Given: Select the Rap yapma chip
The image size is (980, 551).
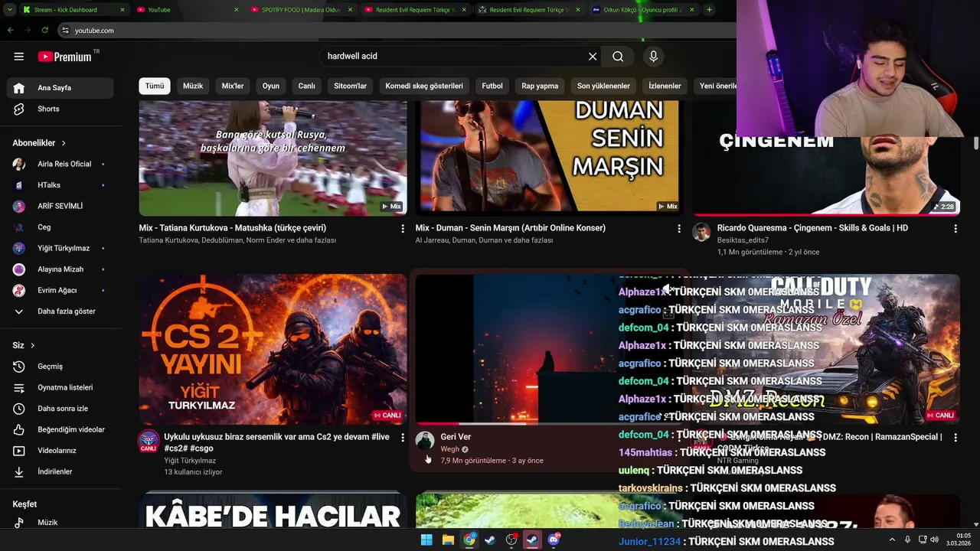Looking at the screenshot, I should point(540,86).
